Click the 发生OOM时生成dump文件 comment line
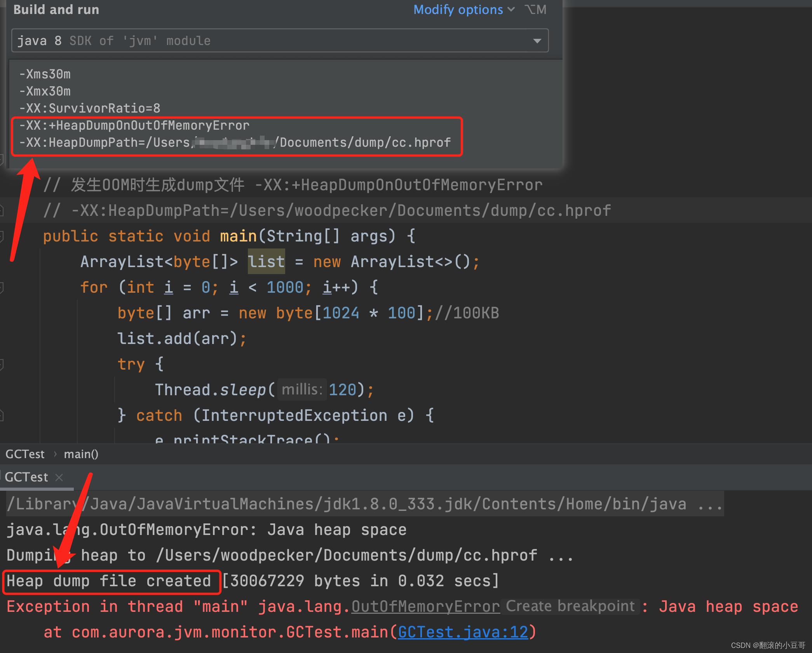The width and height of the screenshot is (812, 653). tap(293, 184)
